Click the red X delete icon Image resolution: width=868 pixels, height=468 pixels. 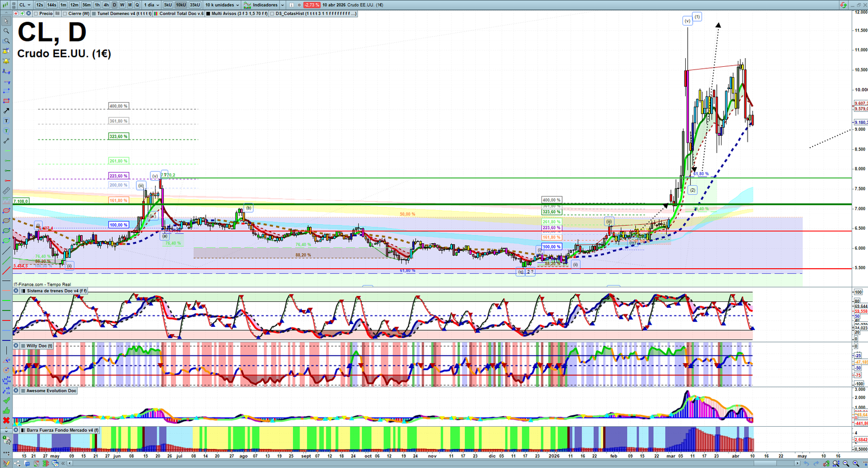tap(6, 420)
